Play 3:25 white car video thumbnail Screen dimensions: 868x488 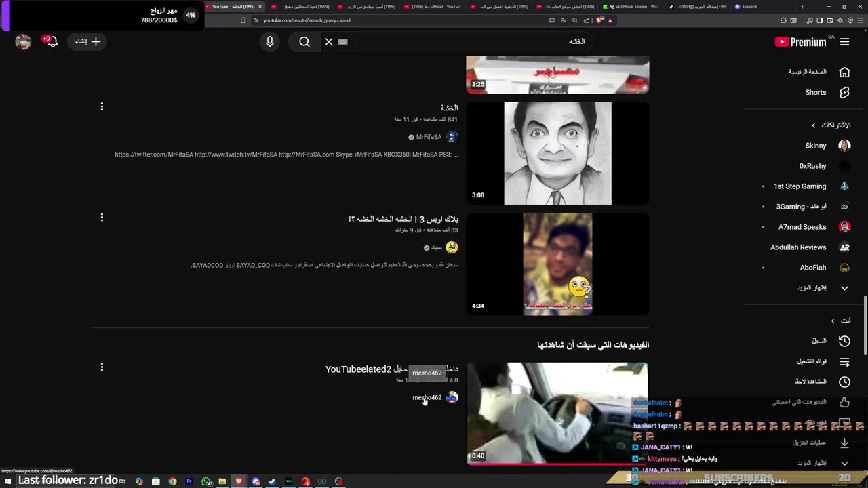(557, 75)
